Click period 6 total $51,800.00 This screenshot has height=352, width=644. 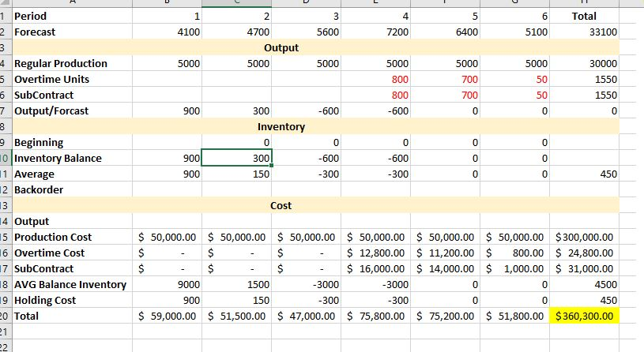click(514, 316)
